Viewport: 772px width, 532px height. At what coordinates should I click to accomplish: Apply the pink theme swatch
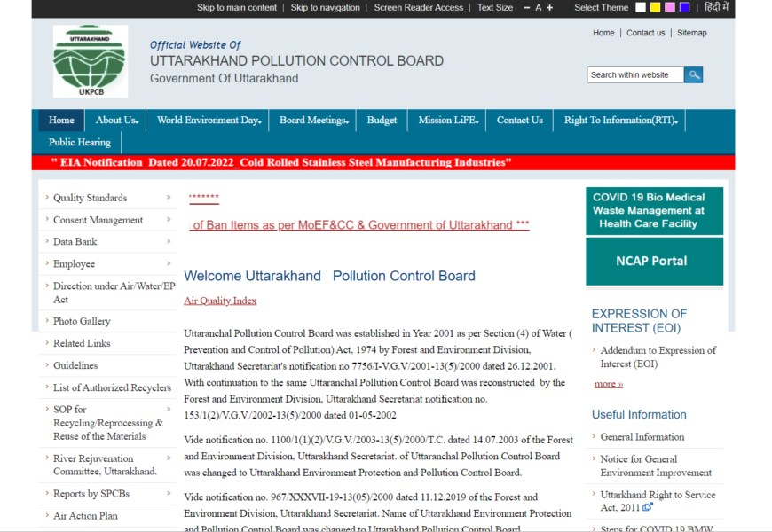[x=670, y=8]
